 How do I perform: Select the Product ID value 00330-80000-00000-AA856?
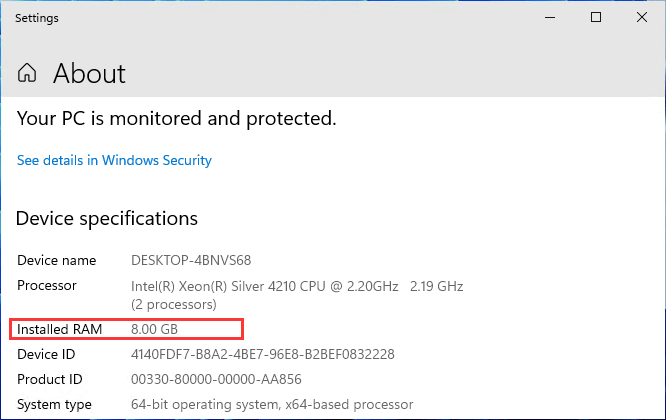(x=215, y=379)
